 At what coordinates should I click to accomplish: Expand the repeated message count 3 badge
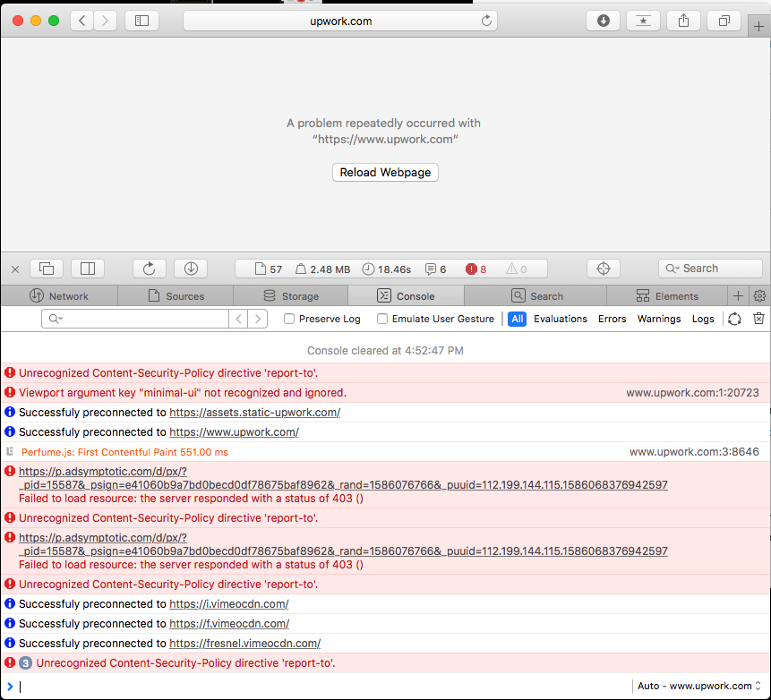pyautogui.click(x=26, y=662)
